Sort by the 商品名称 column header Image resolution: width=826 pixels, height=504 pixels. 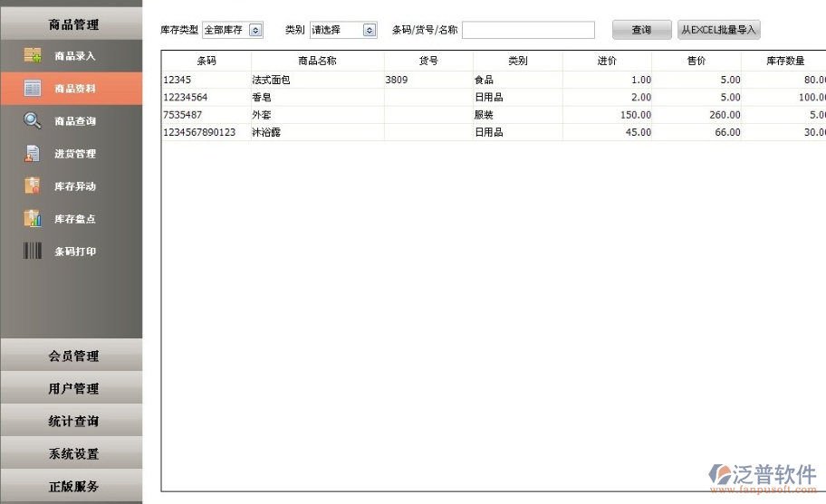[x=318, y=61]
